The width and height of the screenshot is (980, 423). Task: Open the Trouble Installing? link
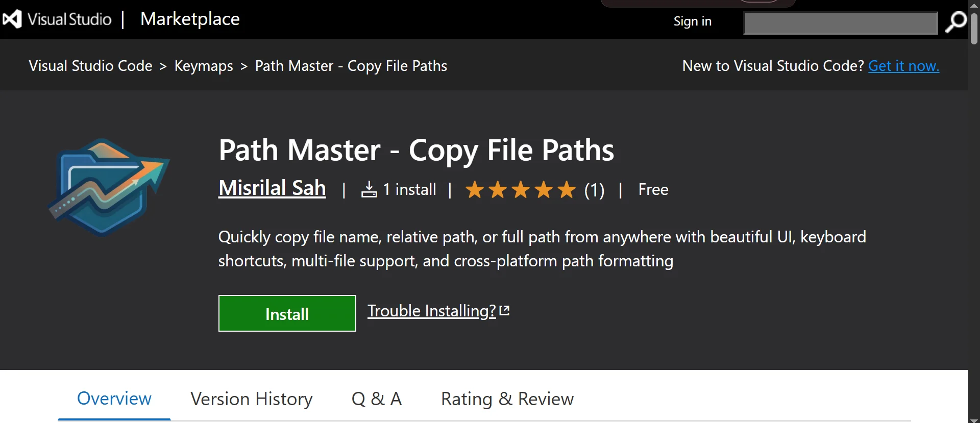(431, 310)
